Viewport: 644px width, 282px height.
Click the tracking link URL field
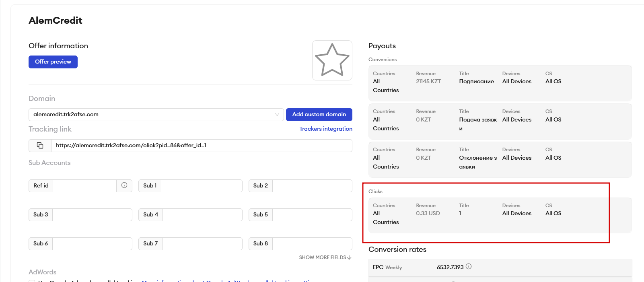[x=202, y=146]
